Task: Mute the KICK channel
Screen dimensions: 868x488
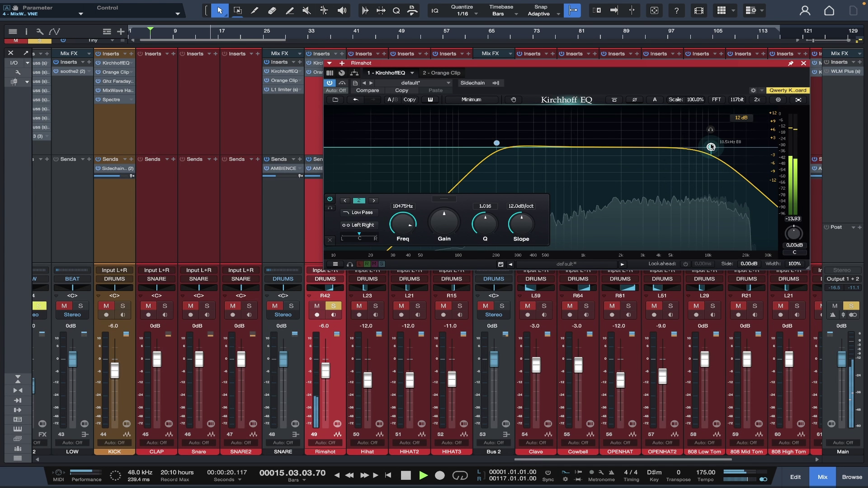Action: [106, 306]
